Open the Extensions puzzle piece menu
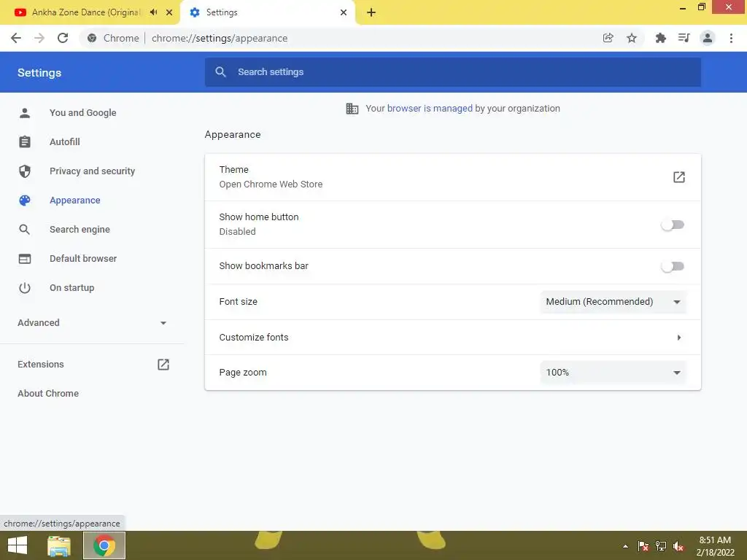747x560 pixels. [660, 38]
